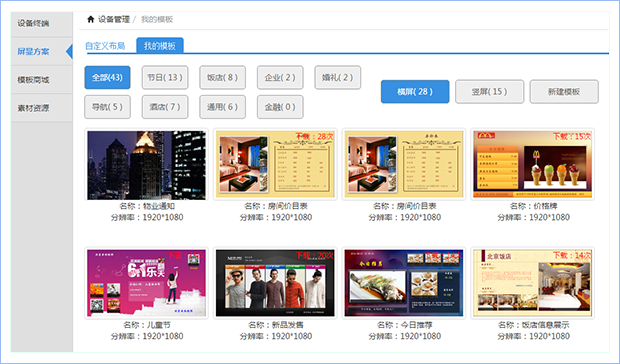Open the 饭店信息展示 template thumbnail
The width and height of the screenshot is (620, 364).
point(533,283)
